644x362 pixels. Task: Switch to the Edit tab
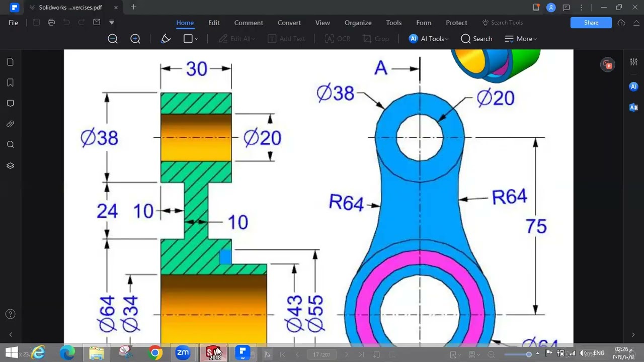(214, 23)
